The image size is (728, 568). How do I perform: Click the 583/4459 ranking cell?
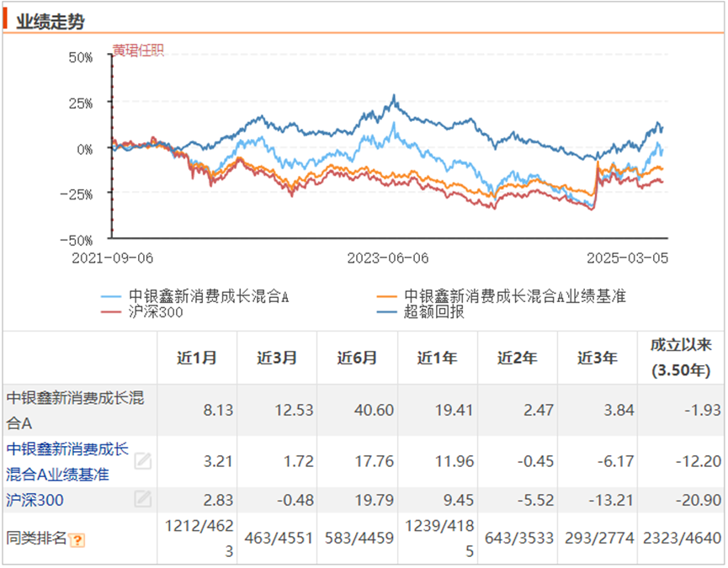coord(359,539)
